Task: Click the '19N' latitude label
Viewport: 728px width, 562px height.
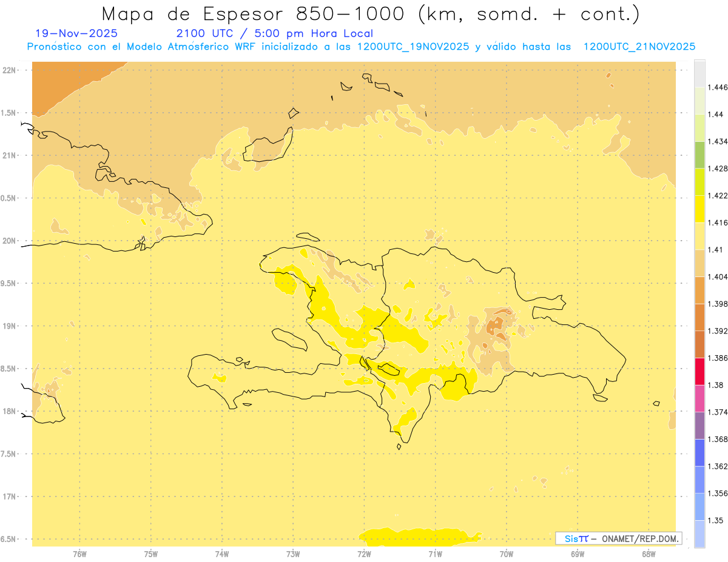Action: click(x=9, y=326)
